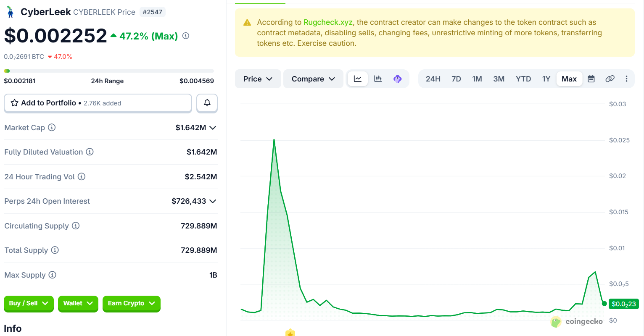
Task: Click the current price marker dot on chart
Action: pyautogui.click(x=604, y=304)
